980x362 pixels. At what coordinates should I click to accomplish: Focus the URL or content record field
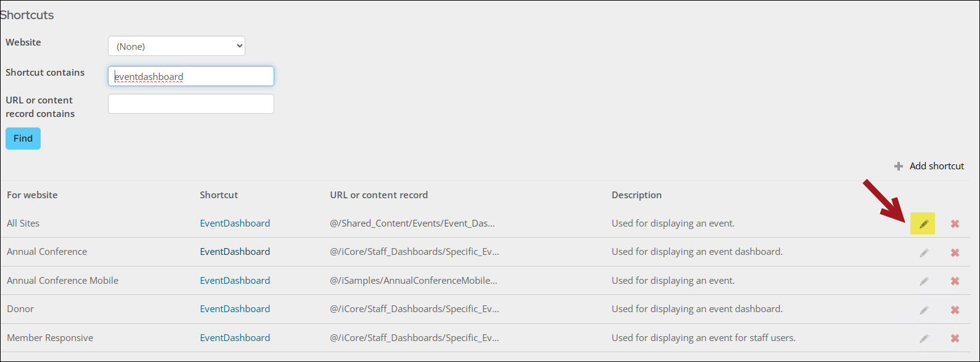click(191, 104)
